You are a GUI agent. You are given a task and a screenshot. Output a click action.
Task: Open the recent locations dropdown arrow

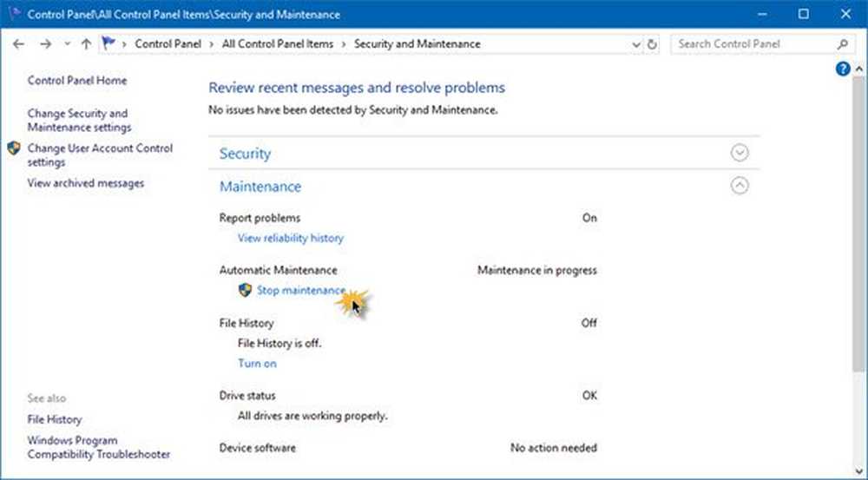pyautogui.click(x=67, y=43)
